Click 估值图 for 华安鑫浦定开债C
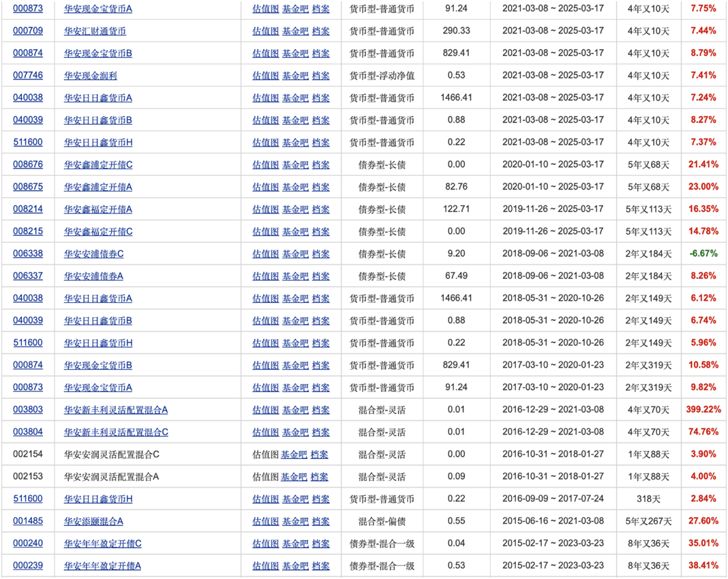The width and height of the screenshot is (728, 579). [265, 164]
